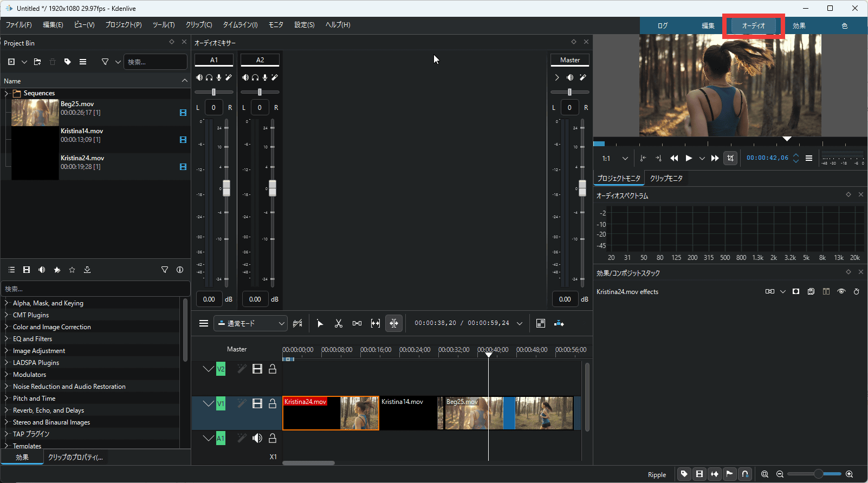Open the プロジェクト(P) menu
Image resolution: width=868 pixels, height=483 pixels.
click(x=123, y=25)
